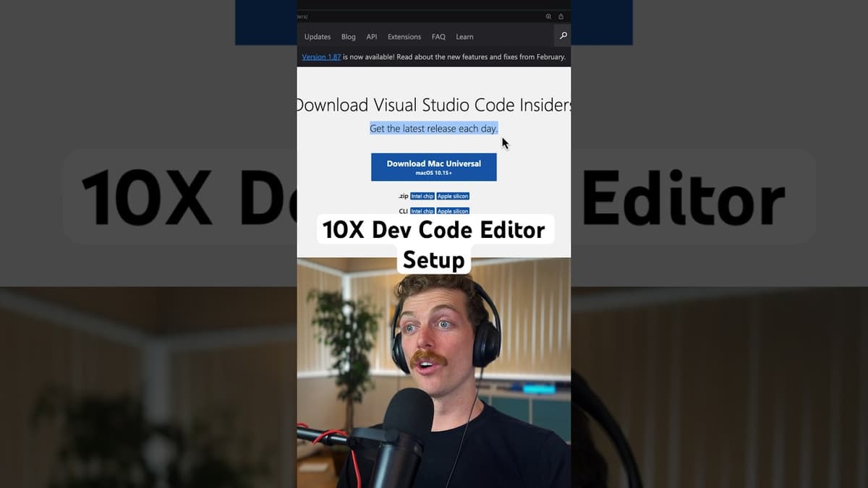868x488 pixels.
Task: Go to the Blog page
Action: [x=348, y=37]
